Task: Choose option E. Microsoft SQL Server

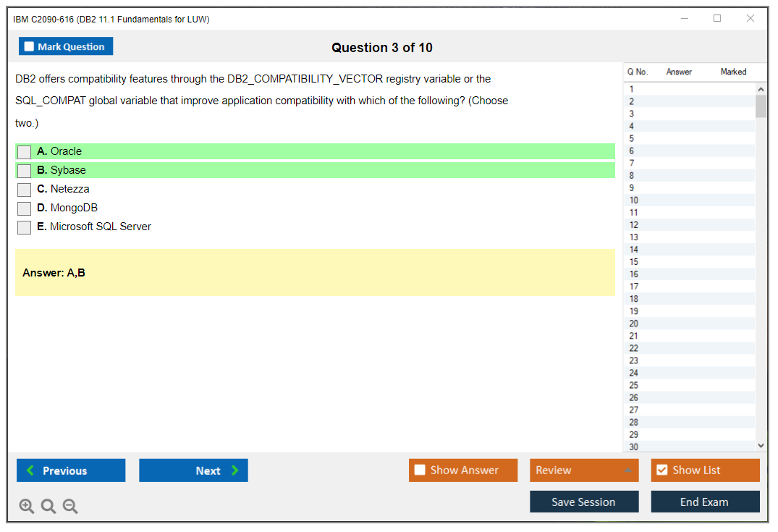Action: [x=25, y=227]
